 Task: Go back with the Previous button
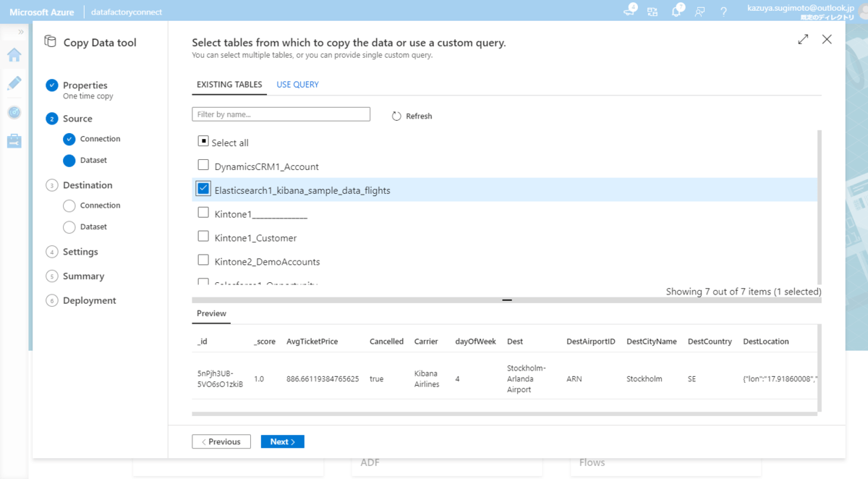[x=221, y=441]
